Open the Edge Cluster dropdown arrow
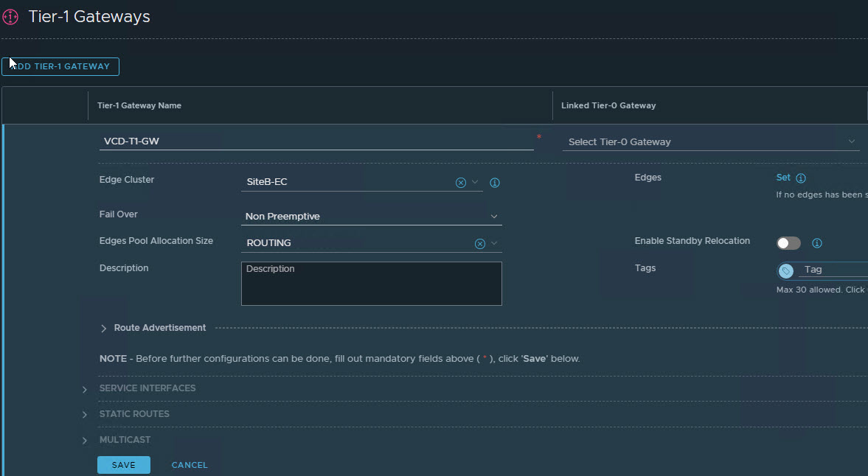 (475, 182)
